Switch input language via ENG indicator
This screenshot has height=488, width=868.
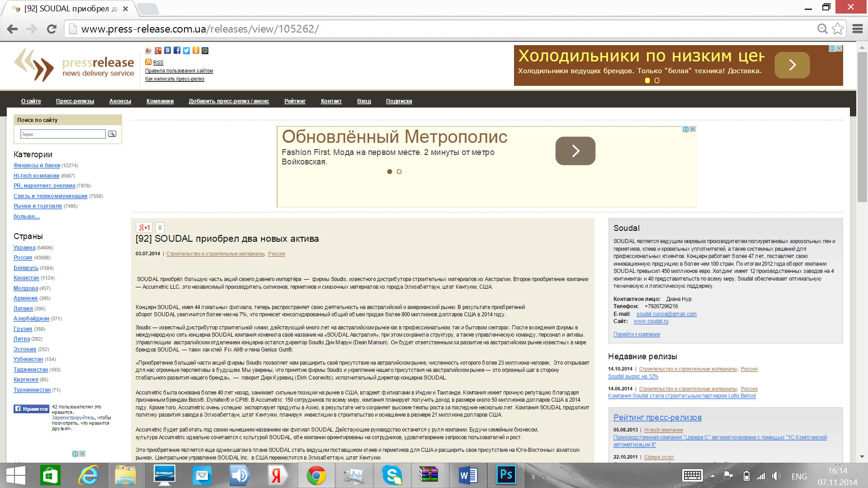[799, 476]
